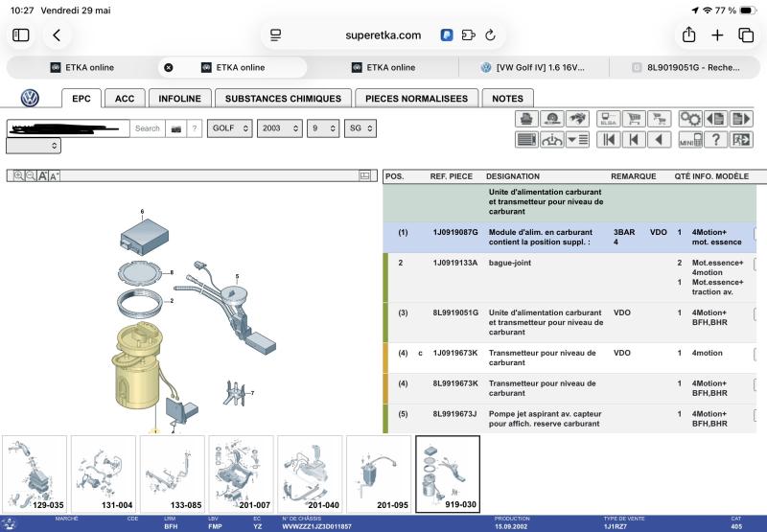Viewport: 767px width, 532px height.
Task: Toggle the diagram panel layout icon
Action: click(x=364, y=175)
